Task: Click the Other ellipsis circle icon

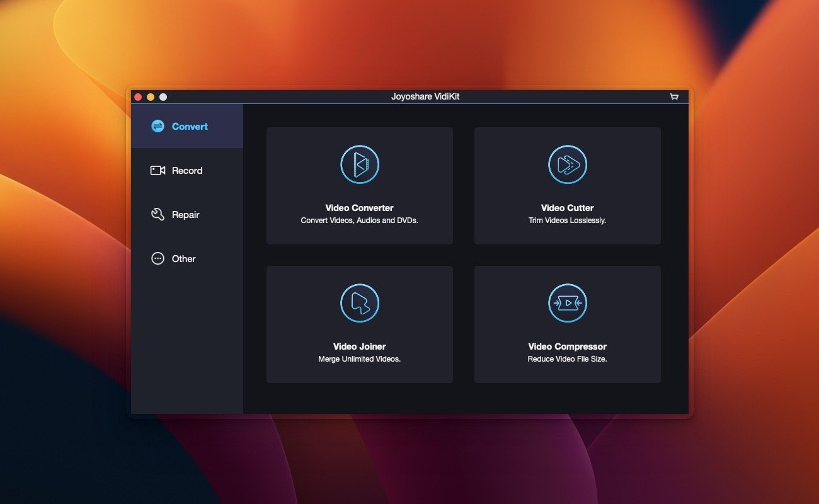Action: (x=157, y=258)
